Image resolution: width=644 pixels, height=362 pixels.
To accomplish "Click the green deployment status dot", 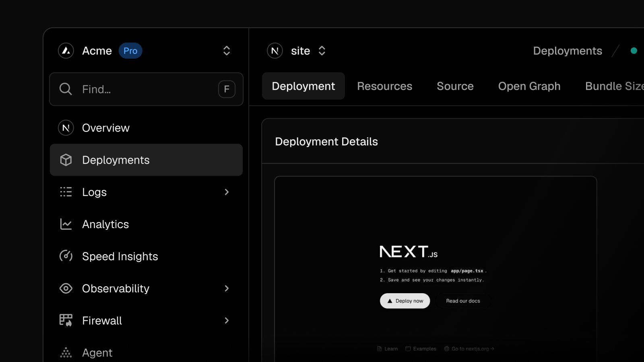I will (x=634, y=51).
